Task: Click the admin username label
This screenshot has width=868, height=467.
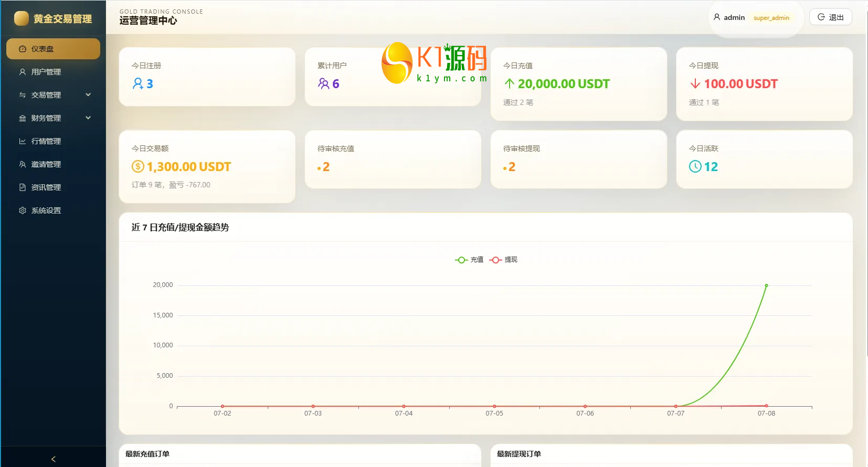Action: click(x=734, y=17)
